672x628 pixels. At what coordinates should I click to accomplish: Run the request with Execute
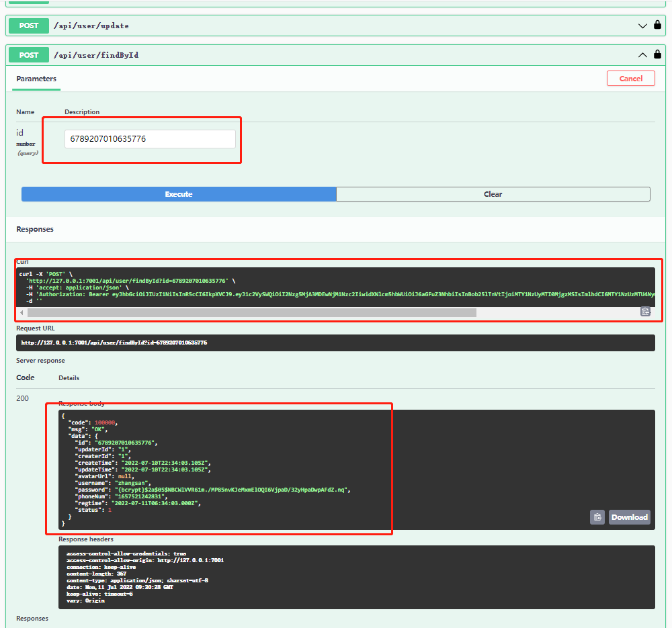pos(179,194)
